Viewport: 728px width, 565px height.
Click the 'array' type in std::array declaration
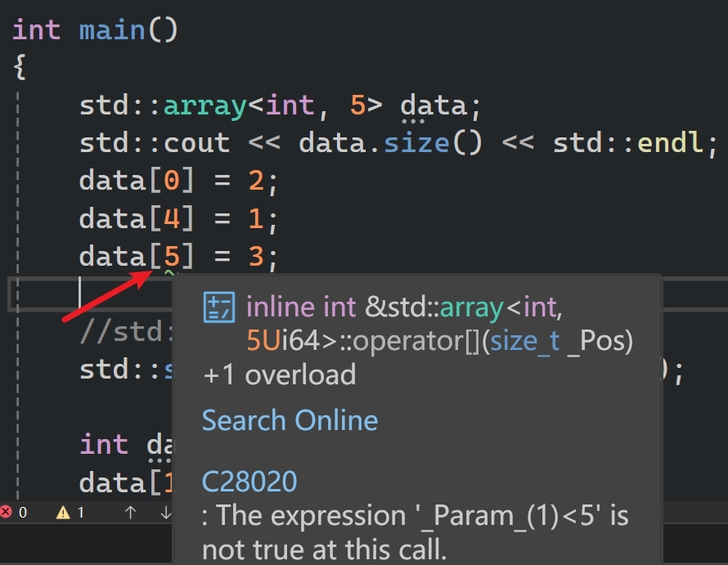click(196, 105)
